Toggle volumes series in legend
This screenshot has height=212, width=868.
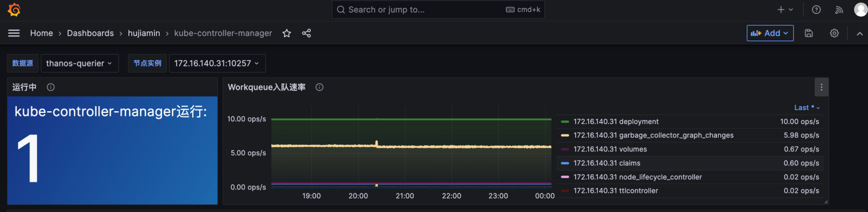point(610,149)
